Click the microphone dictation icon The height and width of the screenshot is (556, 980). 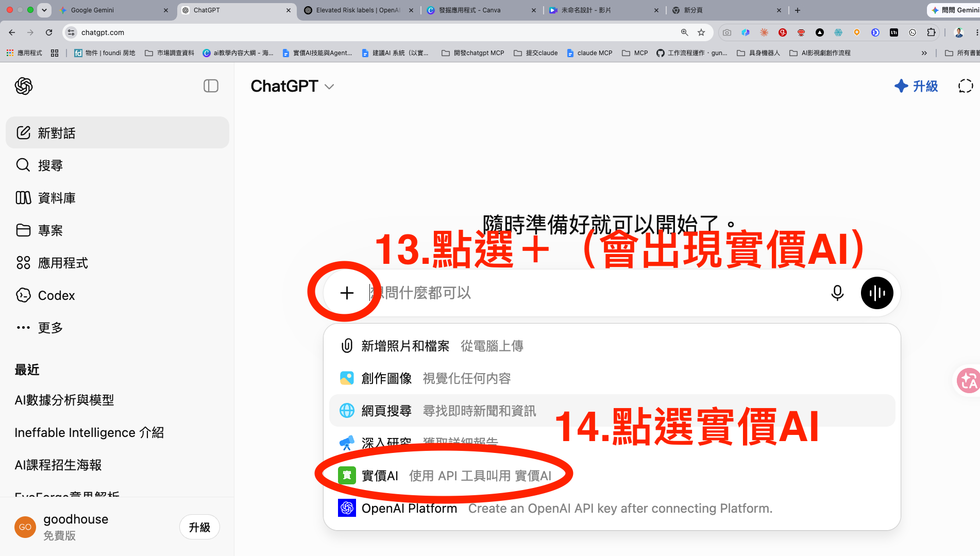click(837, 293)
